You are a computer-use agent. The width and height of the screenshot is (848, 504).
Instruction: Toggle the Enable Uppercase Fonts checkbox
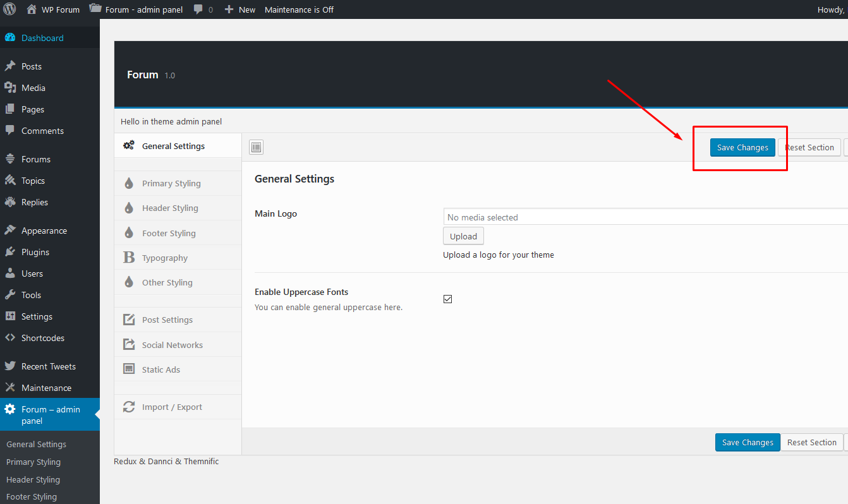coord(447,299)
